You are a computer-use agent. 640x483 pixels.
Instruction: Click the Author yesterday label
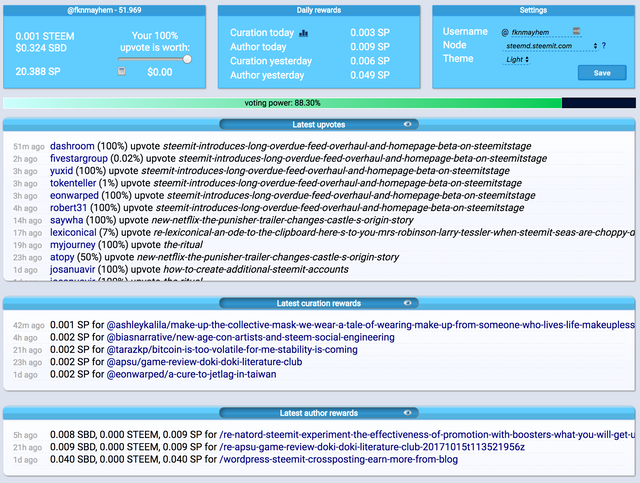point(267,75)
